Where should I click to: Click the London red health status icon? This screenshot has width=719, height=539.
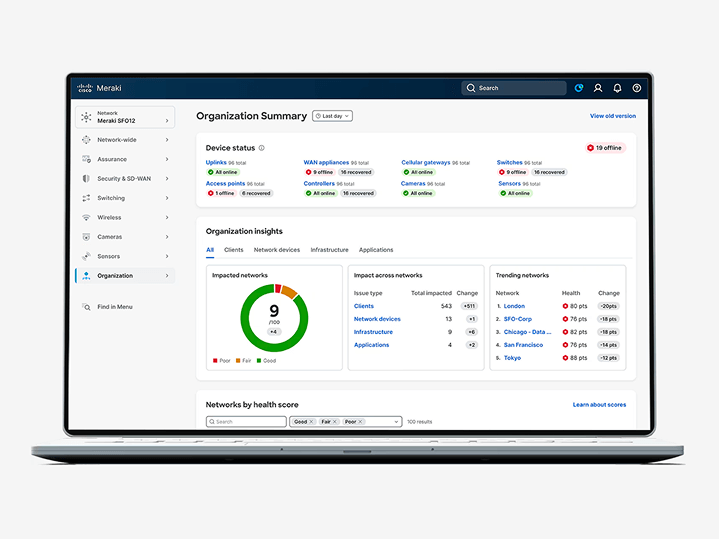click(x=565, y=306)
